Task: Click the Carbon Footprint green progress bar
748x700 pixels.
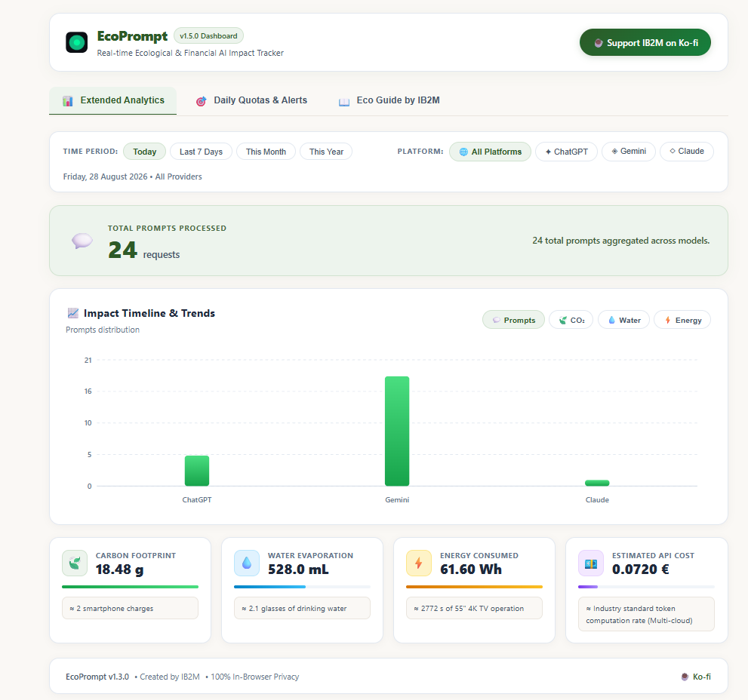Action: 131,587
